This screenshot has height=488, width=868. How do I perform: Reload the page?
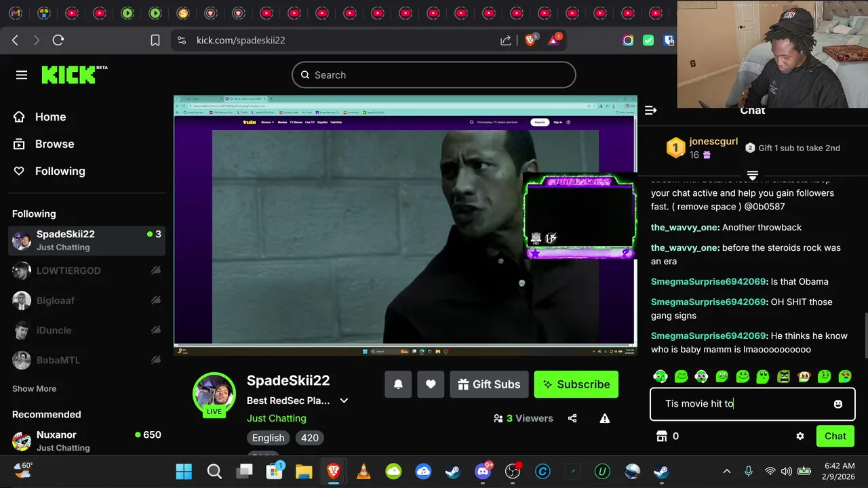click(x=58, y=40)
